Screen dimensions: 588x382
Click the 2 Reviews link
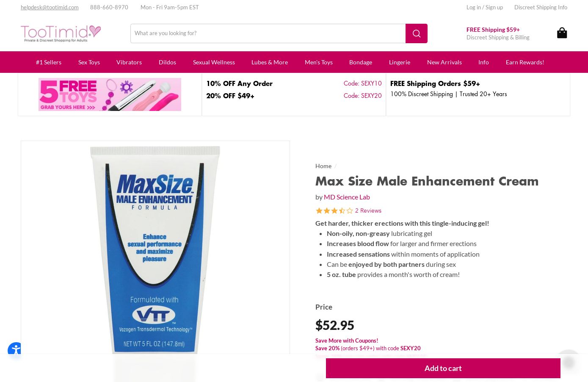368,210
